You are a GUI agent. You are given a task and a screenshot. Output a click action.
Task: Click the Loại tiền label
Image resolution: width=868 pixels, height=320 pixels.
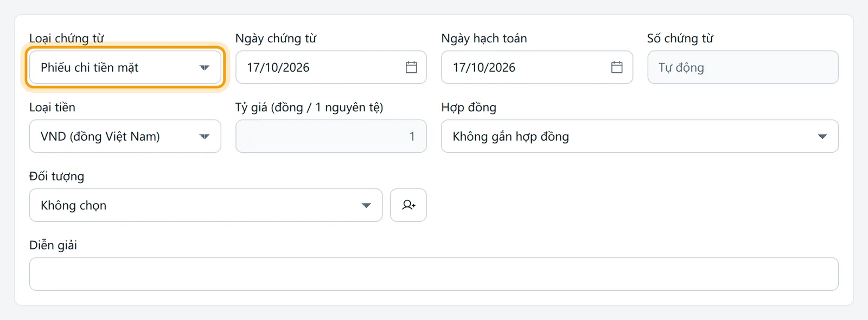point(52,107)
